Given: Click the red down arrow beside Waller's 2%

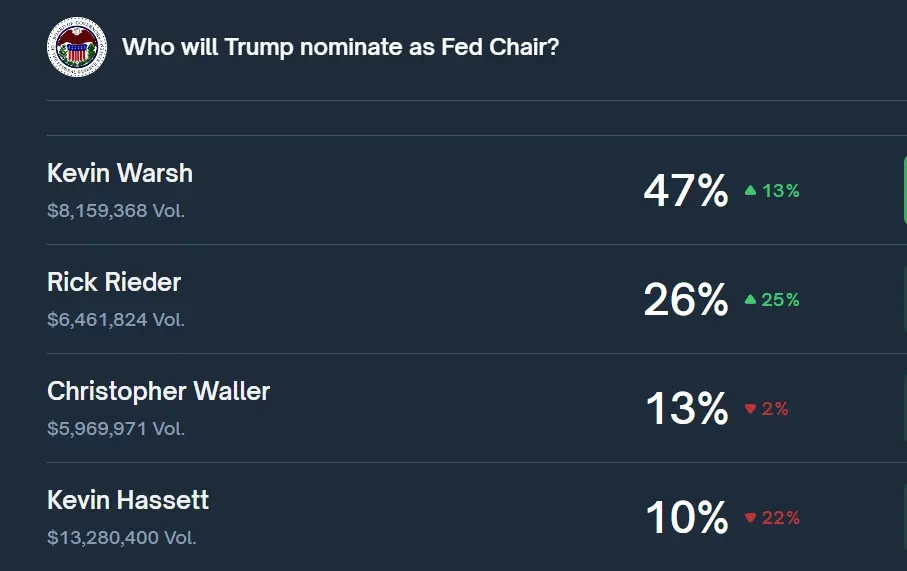Looking at the screenshot, I should 750,409.
